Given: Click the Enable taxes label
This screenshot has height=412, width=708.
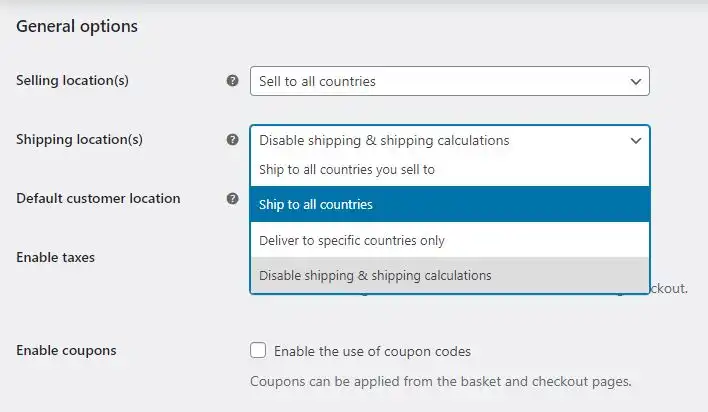Looking at the screenshot, I should pos(56,257).
